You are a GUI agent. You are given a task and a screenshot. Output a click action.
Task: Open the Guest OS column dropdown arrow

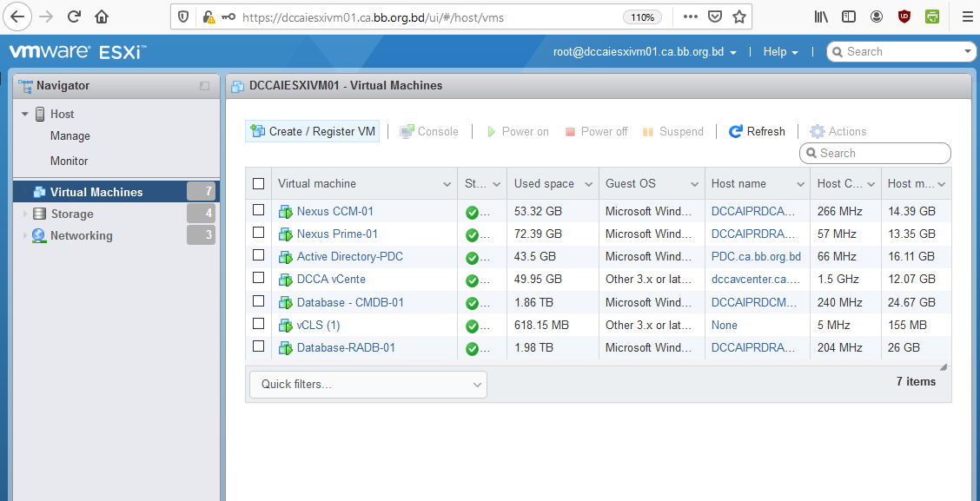point(694,184)
